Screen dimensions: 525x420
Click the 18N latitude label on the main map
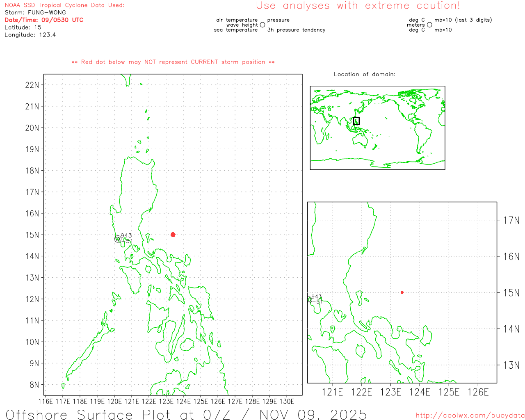pyautogui.click(x=32, y=171)
